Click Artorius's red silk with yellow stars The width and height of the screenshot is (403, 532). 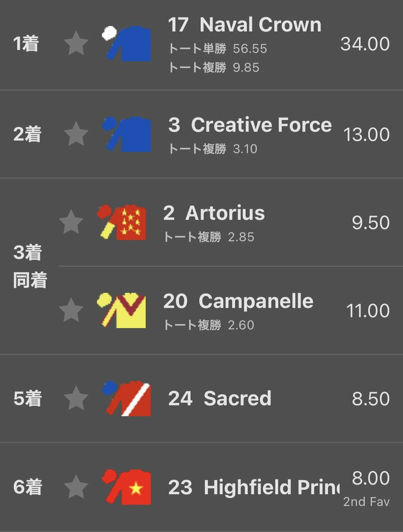point(121,222)
